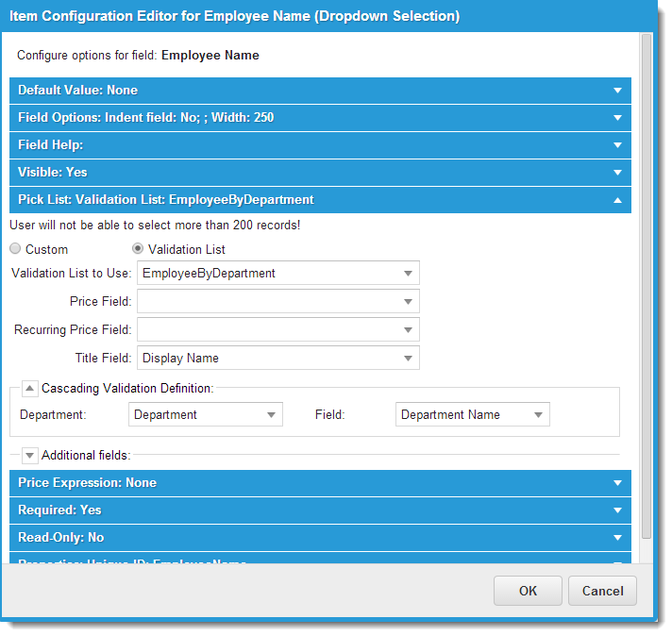Expand the Price Expression section arrow
Viewport: 672px width, 636px height.
617,483
